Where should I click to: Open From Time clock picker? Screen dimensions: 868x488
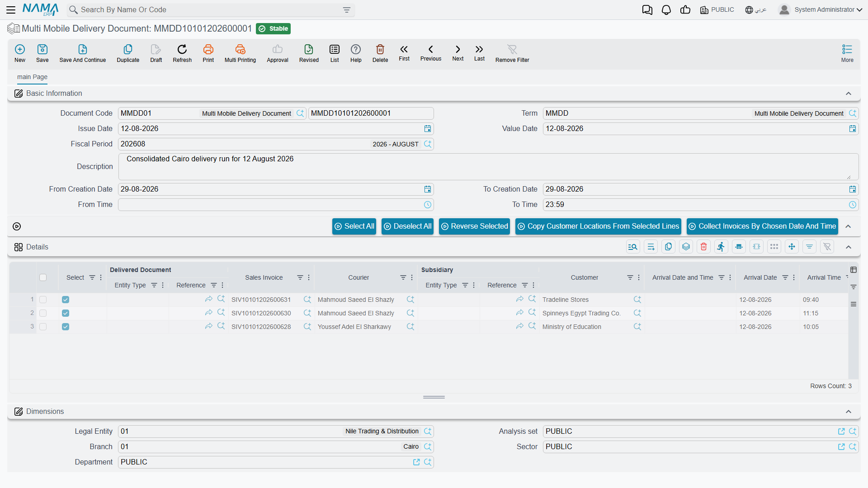[x=428, y=205]
